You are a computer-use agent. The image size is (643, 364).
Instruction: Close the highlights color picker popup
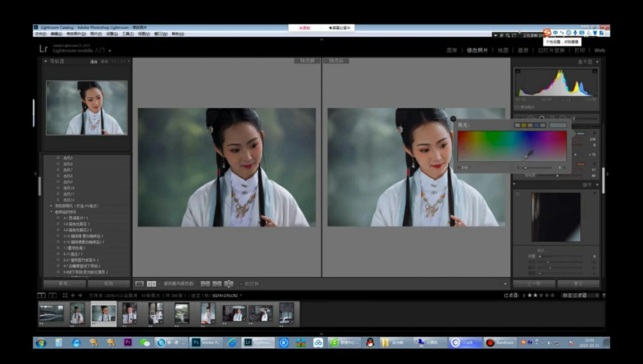click(453, 119)
